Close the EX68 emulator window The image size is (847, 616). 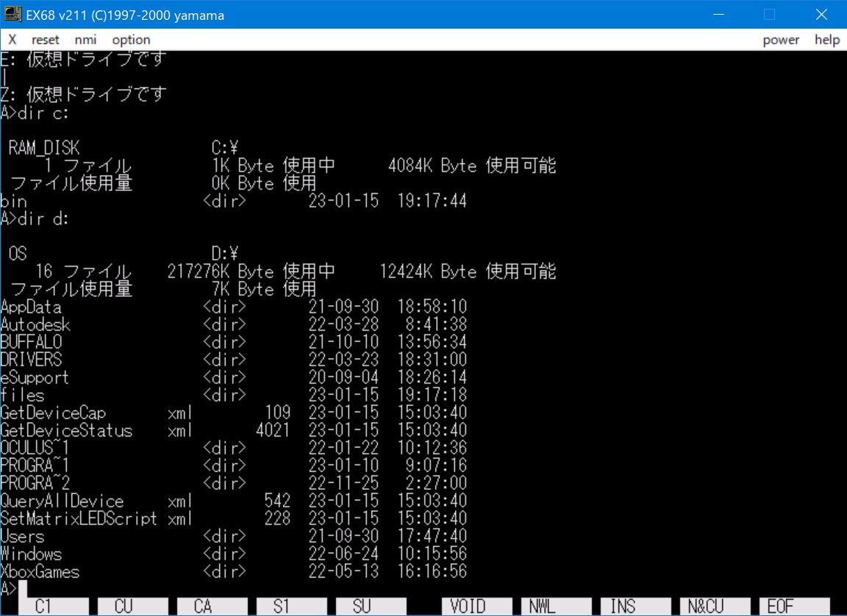[821, 15]
